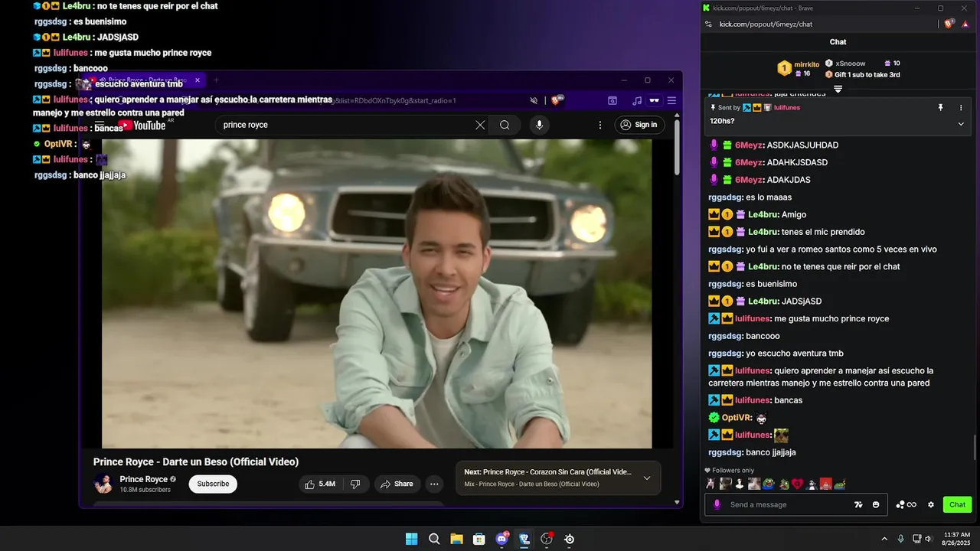Open YouTube settings three-dot menu

click(x=600, y=125)
